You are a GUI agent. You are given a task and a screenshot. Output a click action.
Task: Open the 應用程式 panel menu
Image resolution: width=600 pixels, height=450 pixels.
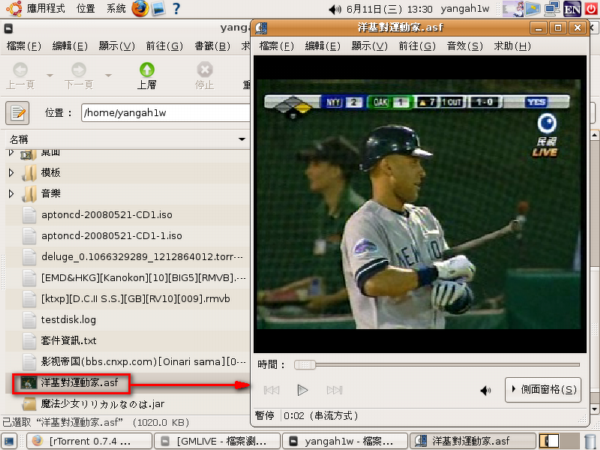[46, 8]
